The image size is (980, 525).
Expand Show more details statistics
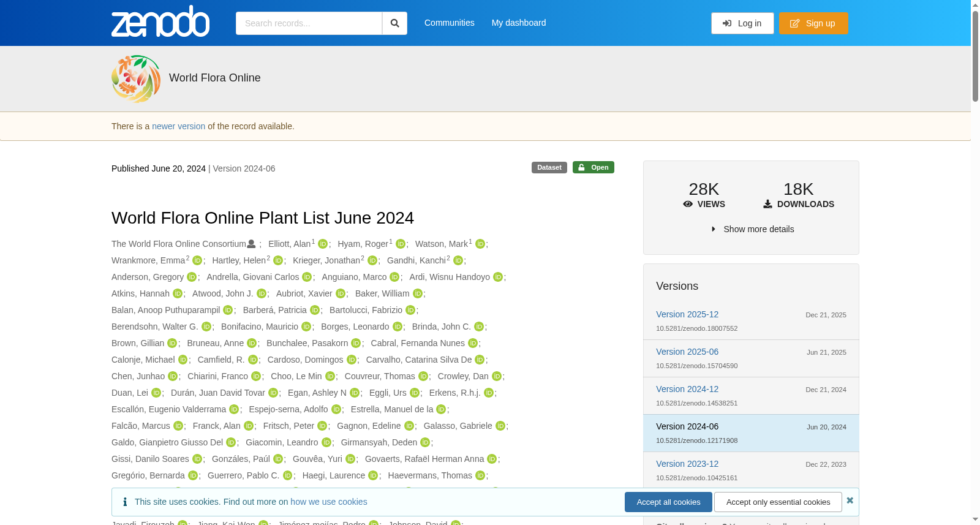click(752, 229)
